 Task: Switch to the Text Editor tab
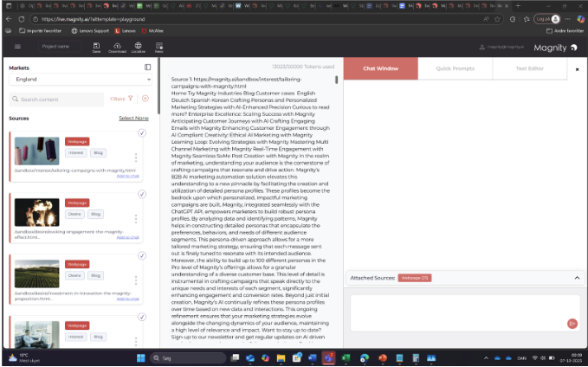pos(528,68)
